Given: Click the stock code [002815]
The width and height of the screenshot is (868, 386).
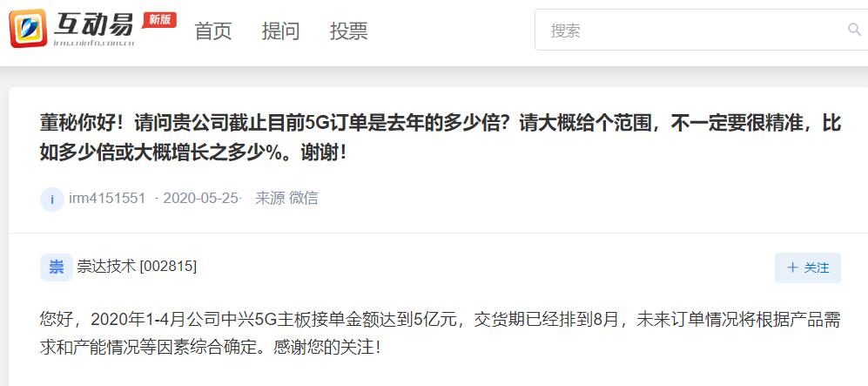Looking at the screenshot, I should pos(168,267).
